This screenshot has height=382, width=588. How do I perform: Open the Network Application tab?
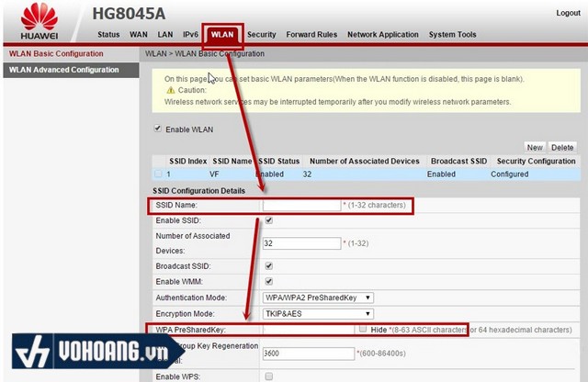tap(383, 35)
